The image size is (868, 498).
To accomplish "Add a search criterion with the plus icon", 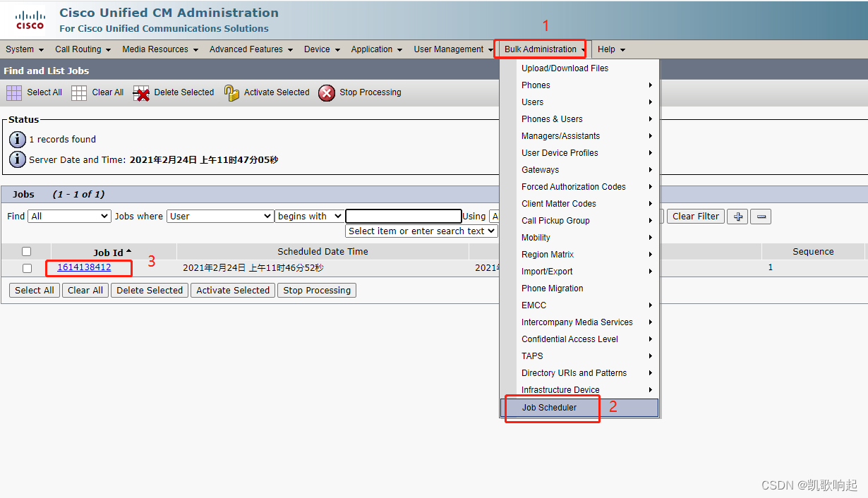I will tap(737, 216).
